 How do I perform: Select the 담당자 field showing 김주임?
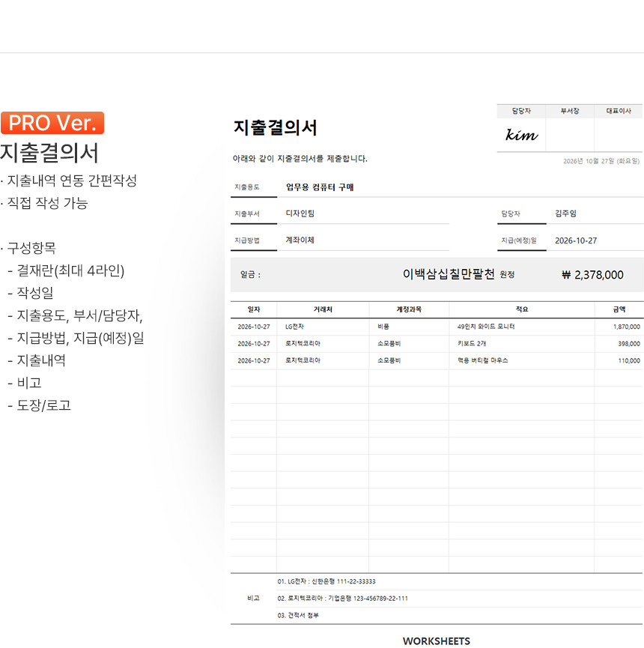(x=566, y=214)
